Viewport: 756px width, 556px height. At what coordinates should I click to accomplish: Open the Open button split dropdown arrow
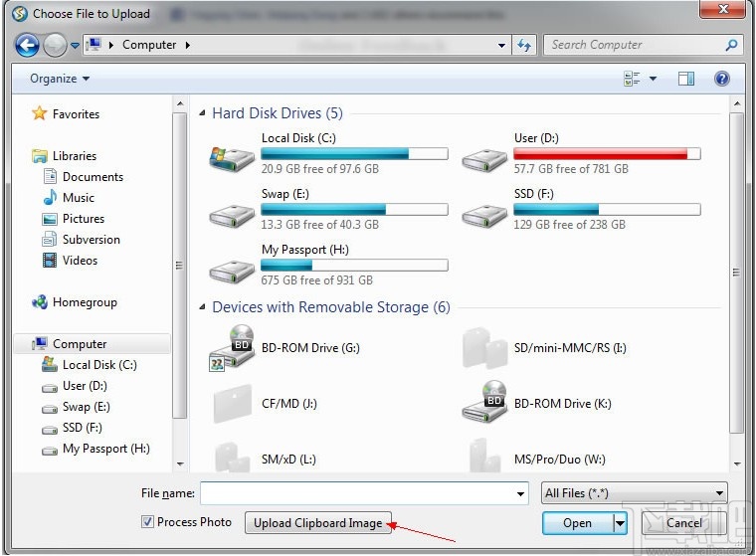coord(620,523)
